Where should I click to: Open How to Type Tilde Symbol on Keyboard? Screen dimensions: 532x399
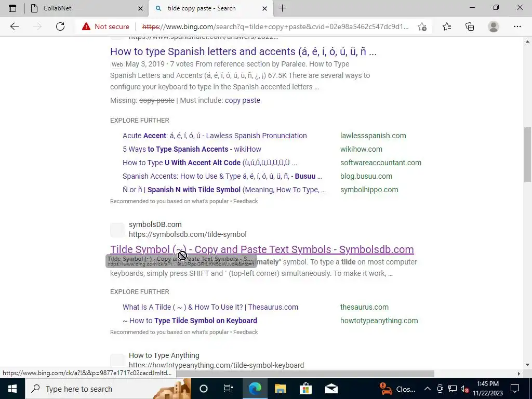coord(190,321)
